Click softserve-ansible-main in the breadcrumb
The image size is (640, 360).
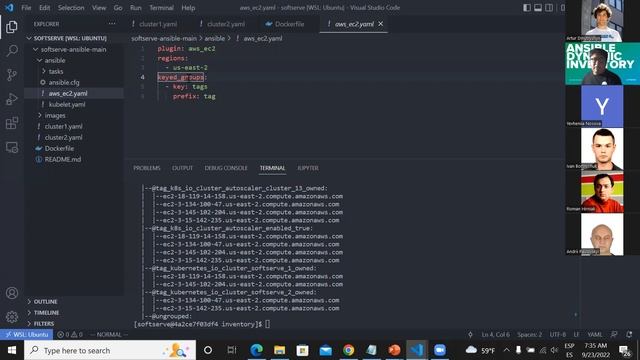(x=164, y=38)
